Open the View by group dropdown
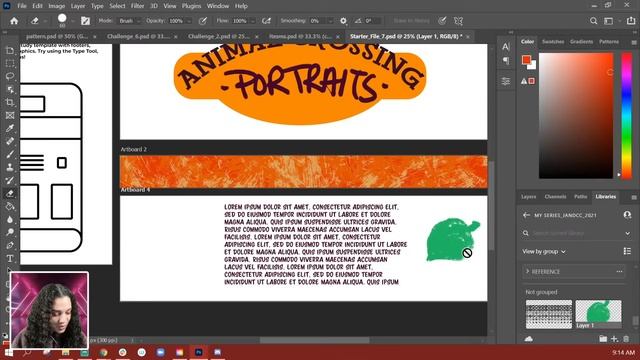This screenshot has height=360, width=640. point(544,251)
